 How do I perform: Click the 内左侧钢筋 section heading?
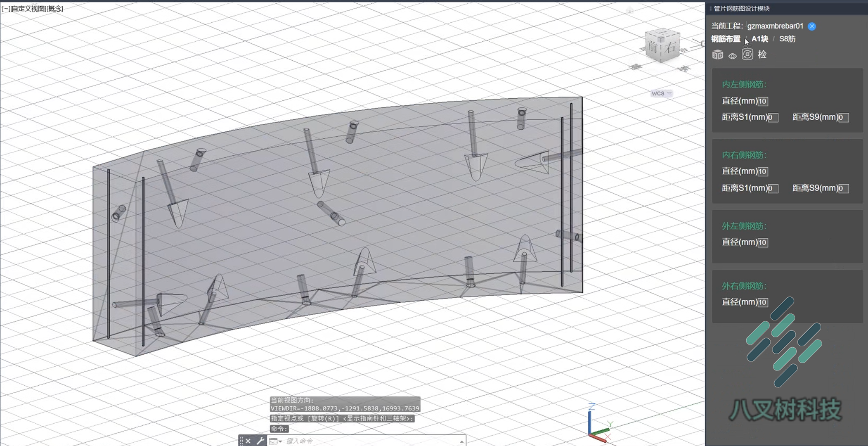click(x=744, y=85)
